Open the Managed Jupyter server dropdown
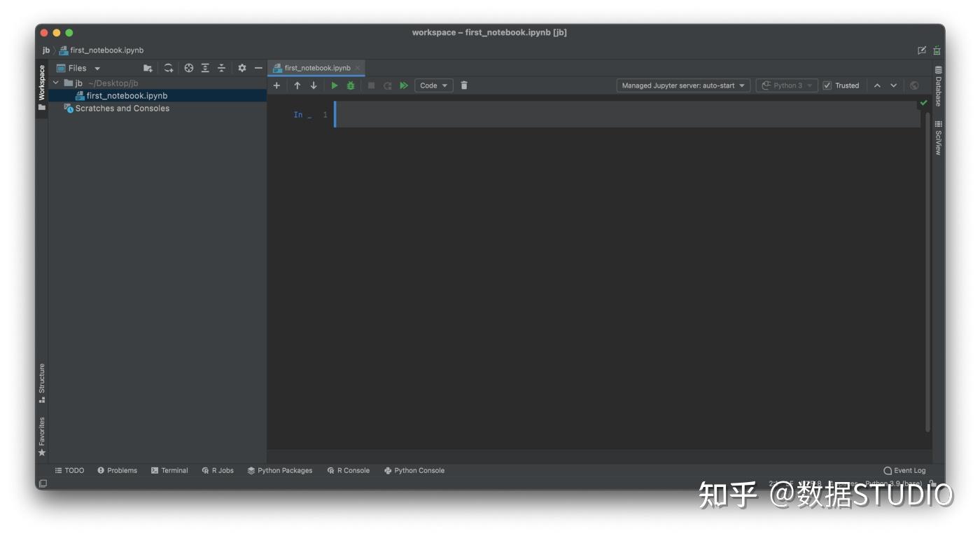This screenshot has height=536, width=980. pos(682,85)
